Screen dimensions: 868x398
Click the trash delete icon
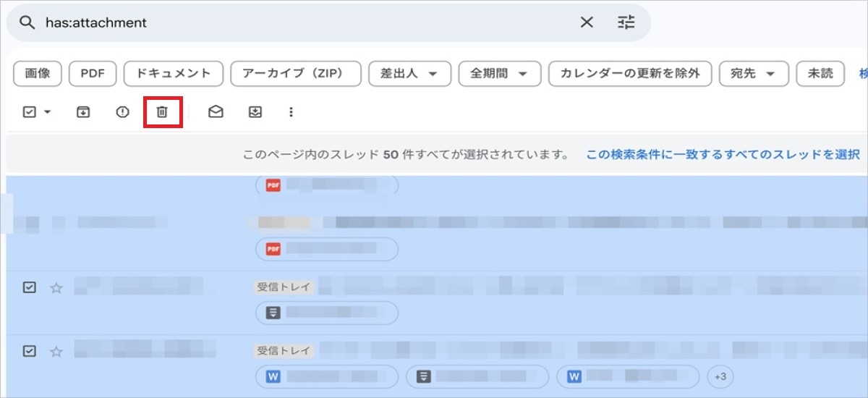click(163, 112)
